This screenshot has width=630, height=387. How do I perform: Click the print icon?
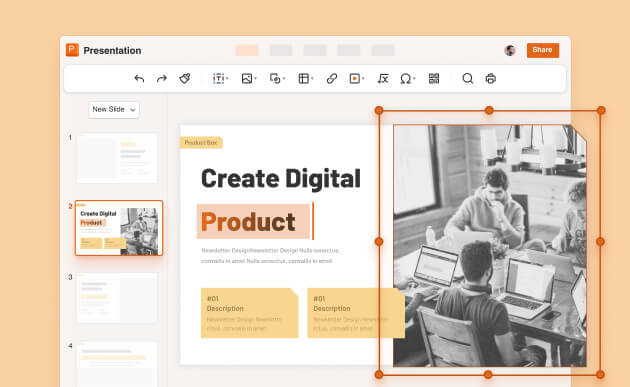[x=491, y=78]
